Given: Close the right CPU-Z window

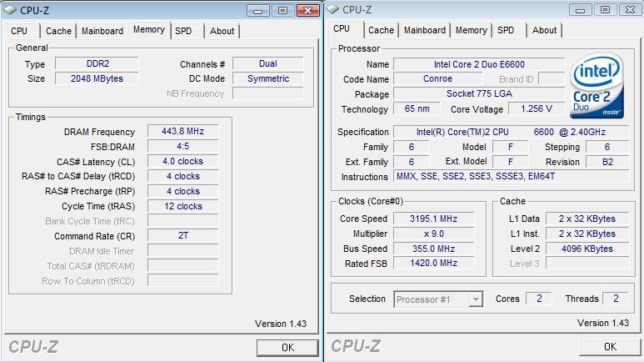Looking at the screenshot, I should (630, 10).
